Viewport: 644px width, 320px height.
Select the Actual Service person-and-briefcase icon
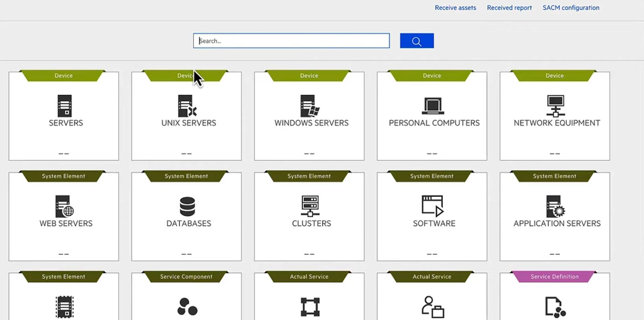pyautogui.click(x=433, y=307)
